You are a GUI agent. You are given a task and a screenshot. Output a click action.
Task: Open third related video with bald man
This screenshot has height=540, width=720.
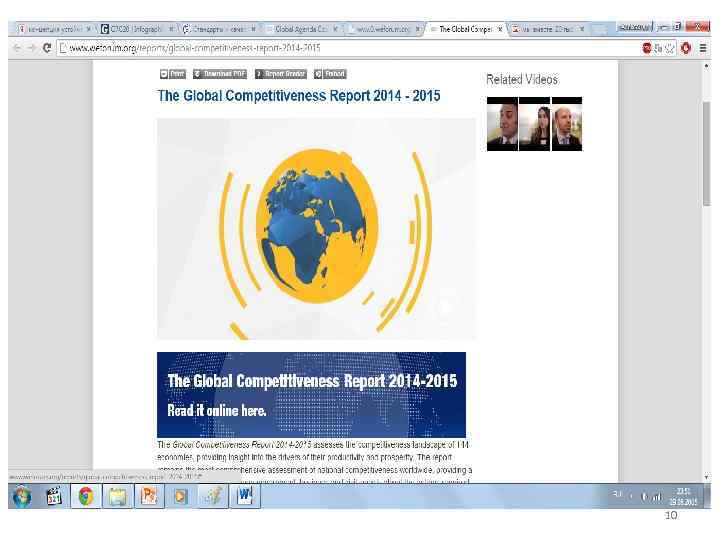click(x=567, y=124)
